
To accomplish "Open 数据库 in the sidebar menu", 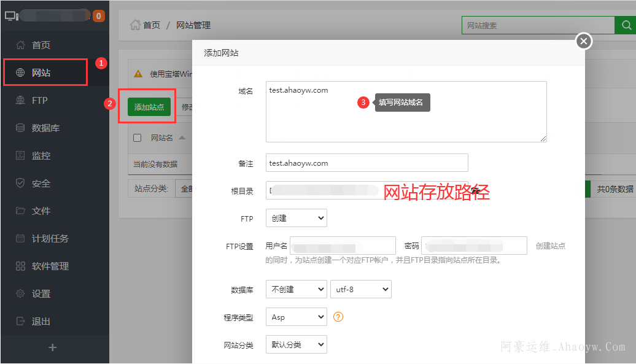I will (x=45, y=128).
